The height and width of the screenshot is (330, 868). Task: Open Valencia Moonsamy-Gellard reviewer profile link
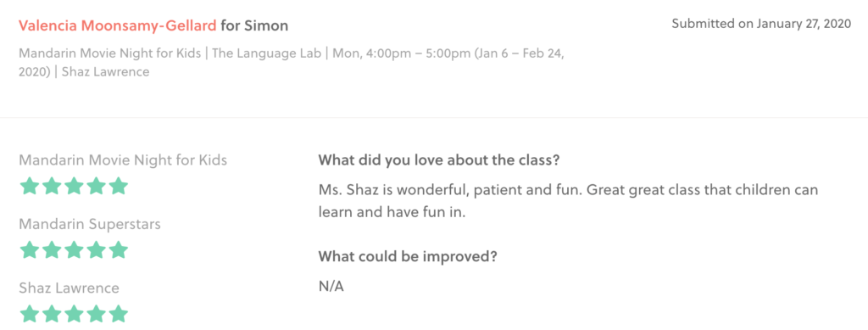pyautogui.click(x=117, y=25)
